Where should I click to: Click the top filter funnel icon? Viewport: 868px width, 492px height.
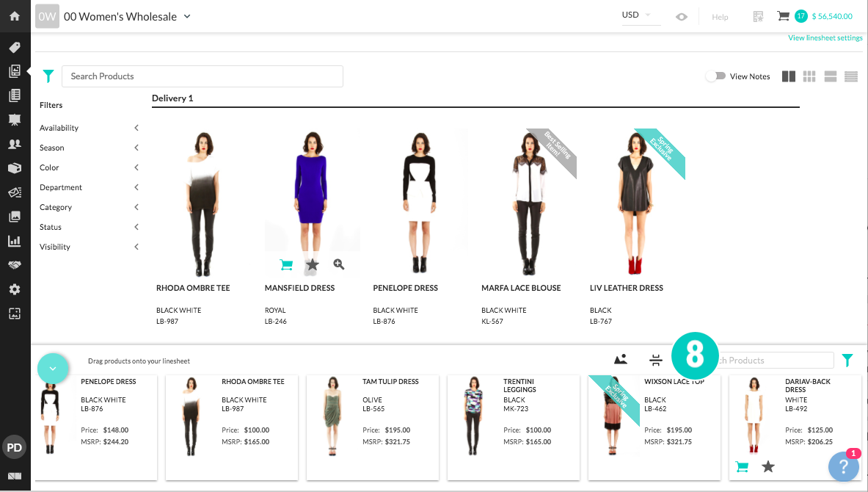pyautogui.click(x=48, y=76)
